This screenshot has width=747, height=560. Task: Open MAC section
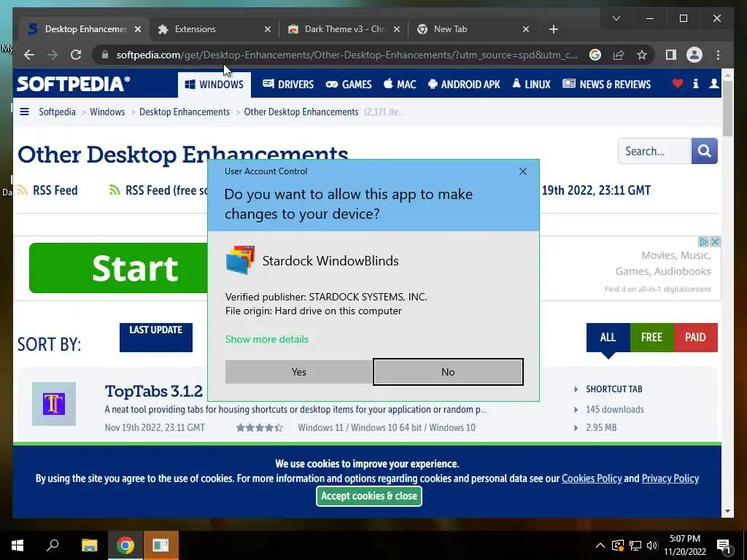pos(400,85)
